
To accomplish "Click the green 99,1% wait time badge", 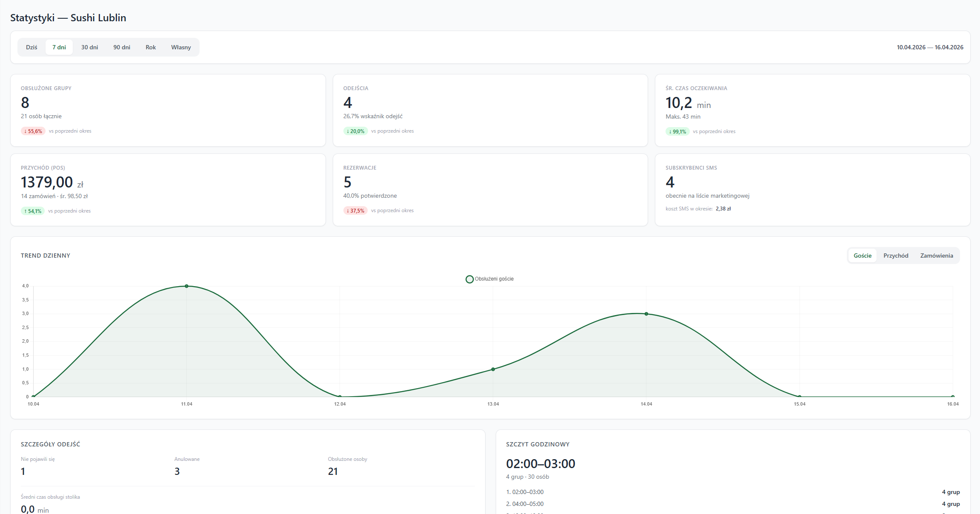I will 677,132.
